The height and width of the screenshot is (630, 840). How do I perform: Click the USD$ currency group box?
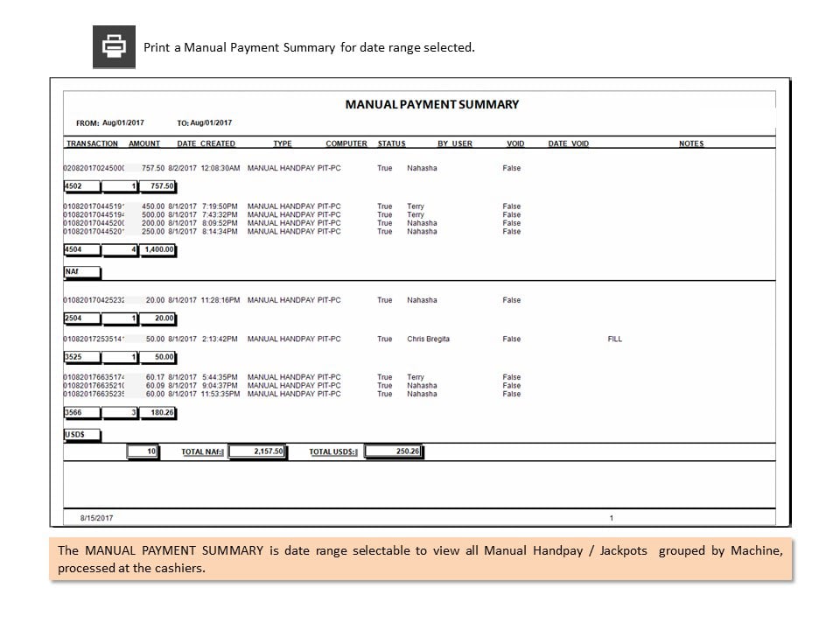tap(82, 435)
